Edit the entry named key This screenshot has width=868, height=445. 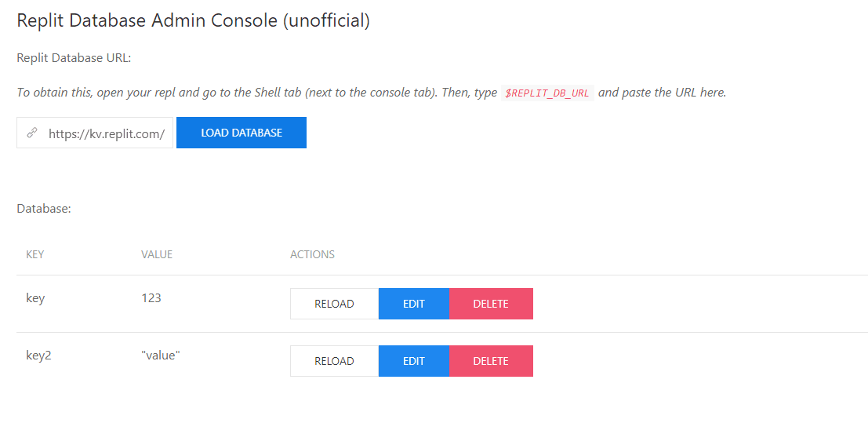tap(413, 304)
